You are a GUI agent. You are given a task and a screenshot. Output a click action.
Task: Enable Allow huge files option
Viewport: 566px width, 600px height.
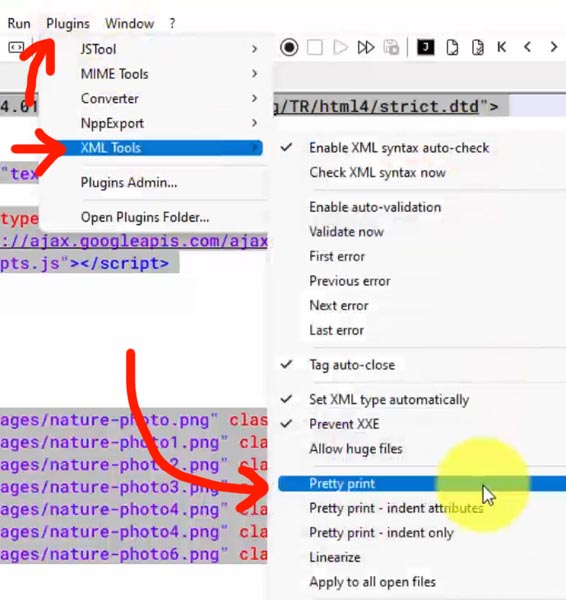click(356, 448)
